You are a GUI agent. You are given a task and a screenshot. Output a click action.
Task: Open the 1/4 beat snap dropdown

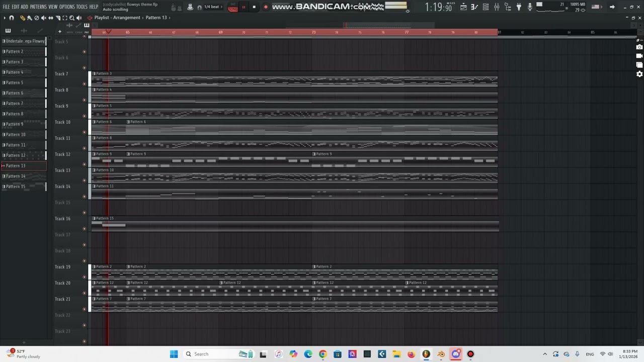pyautogui.click(x=212, y=7)
